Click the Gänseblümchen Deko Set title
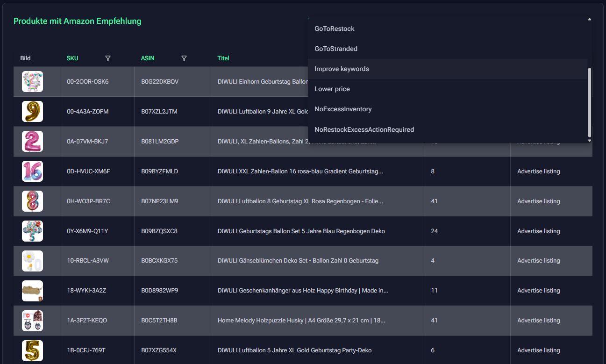The width and height of the screenshot is (606, 364). coord(298,261)
